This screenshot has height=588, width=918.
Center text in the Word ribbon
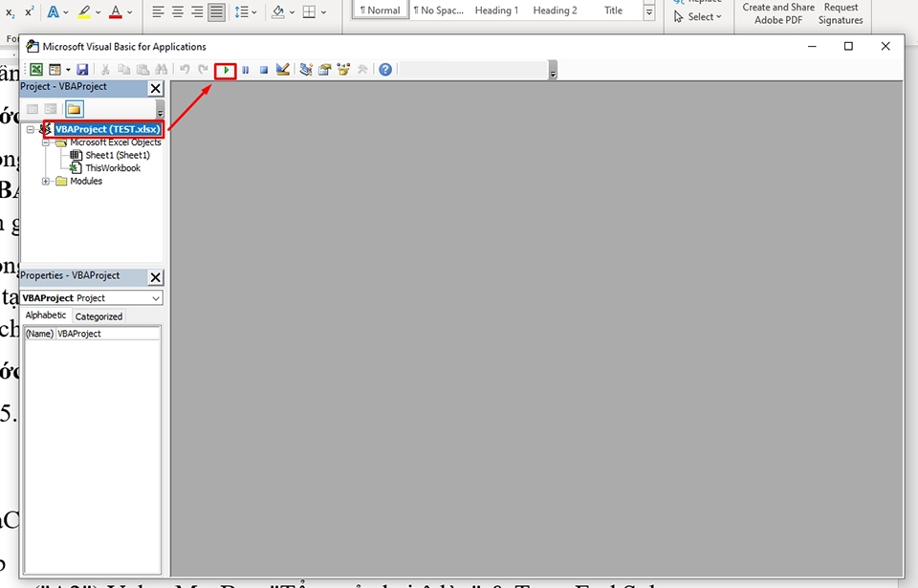pos(178,11)
